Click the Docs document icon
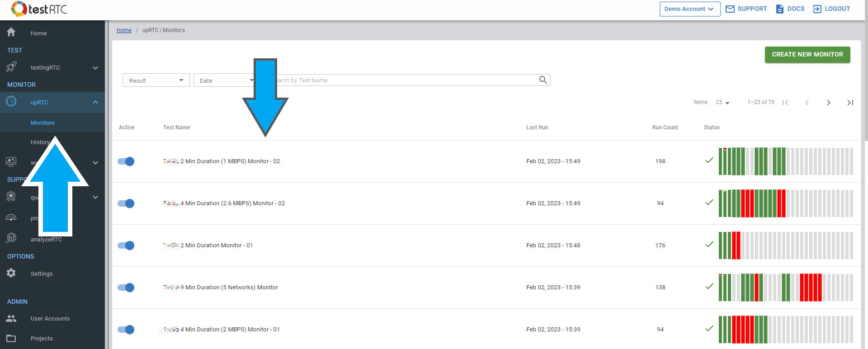 pos(780,9)
